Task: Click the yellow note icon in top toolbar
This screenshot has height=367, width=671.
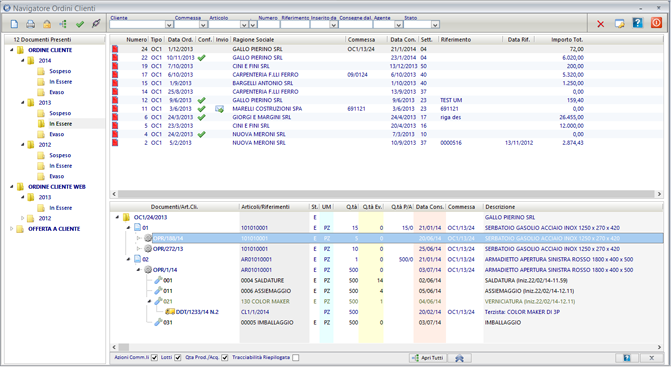Action: pyautogui.click(x=619, y=24)
